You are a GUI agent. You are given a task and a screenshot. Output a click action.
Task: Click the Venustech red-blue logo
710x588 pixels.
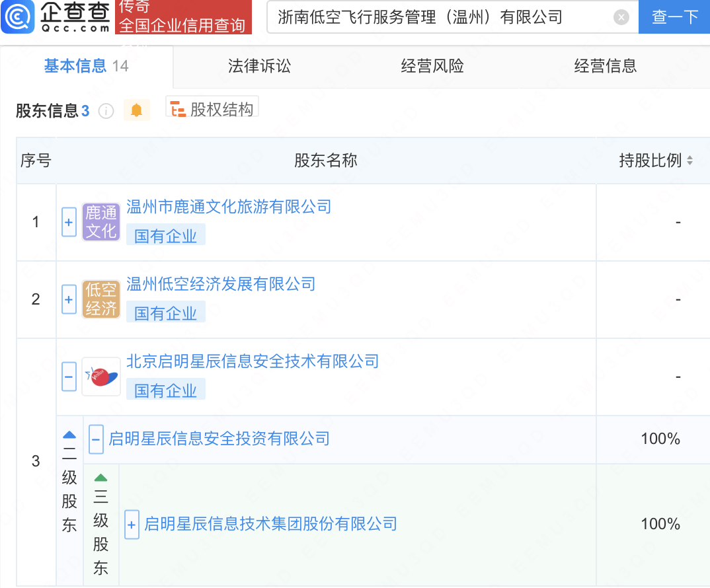pos(101,377)
